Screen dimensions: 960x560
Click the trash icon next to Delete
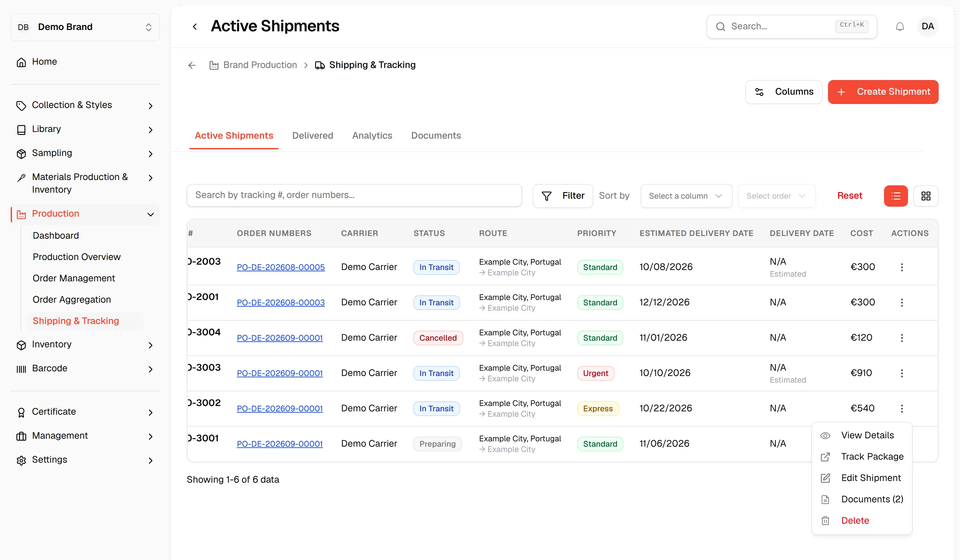pyautogui.click(x=825, y=521)
